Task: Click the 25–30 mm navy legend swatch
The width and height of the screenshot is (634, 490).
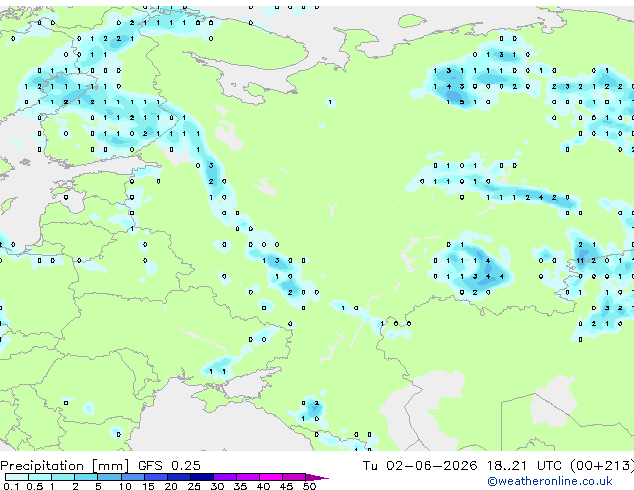Action: pos(201,477)
